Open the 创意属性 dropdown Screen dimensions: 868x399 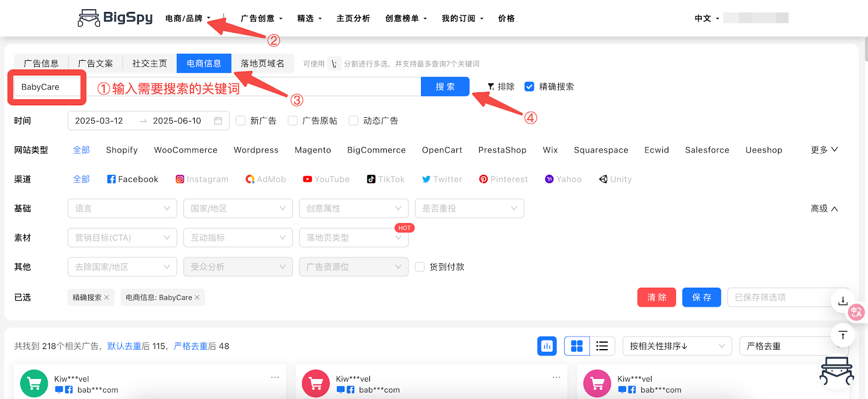(354, 208)
